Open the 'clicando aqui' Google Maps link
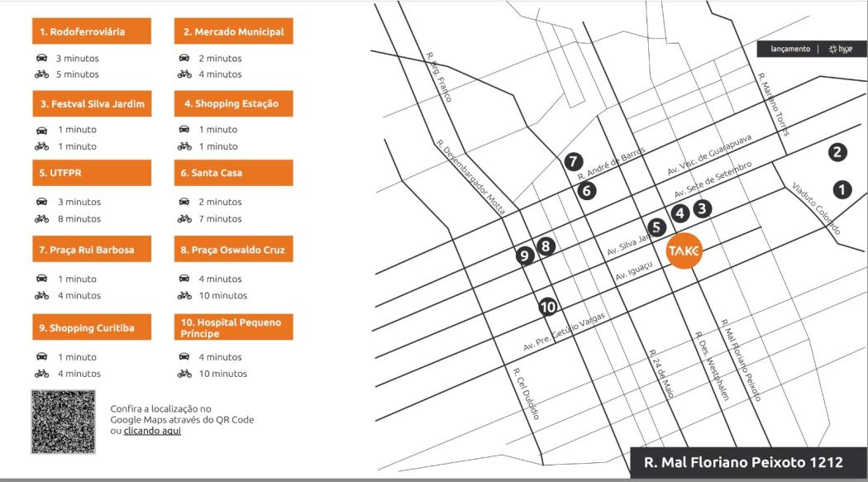 click(152, 431)
